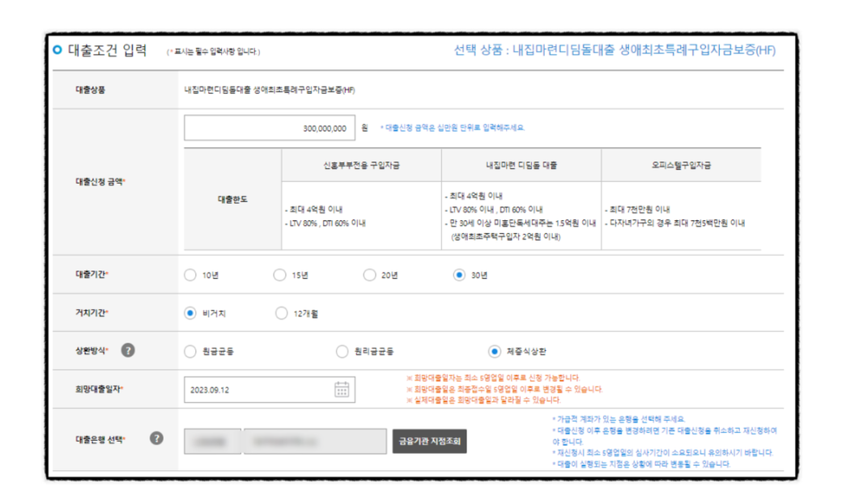The height and width of the screenshot is (504, 842).
Task: Select the 12개월 grace period option
Action: pos(281,313)
